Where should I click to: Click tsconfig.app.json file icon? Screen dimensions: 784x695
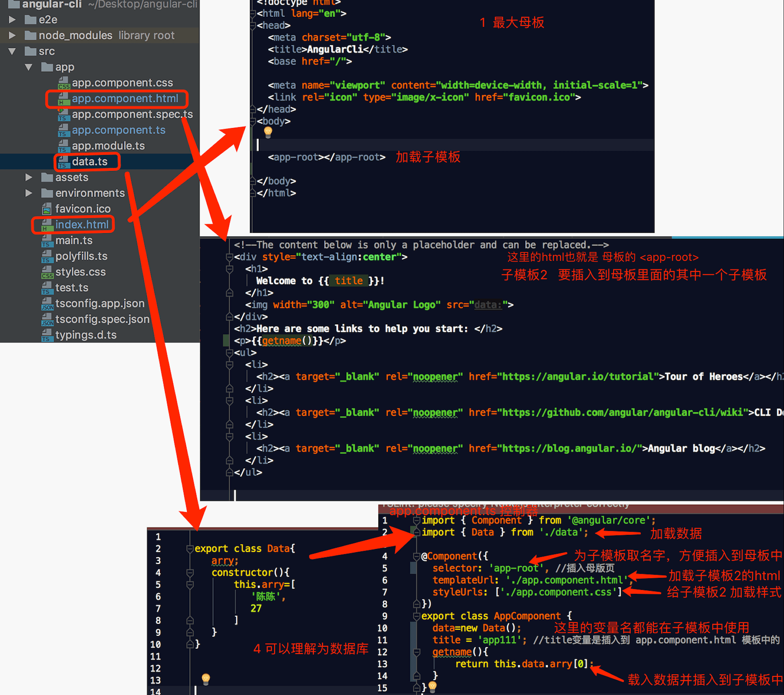point(47,304)
